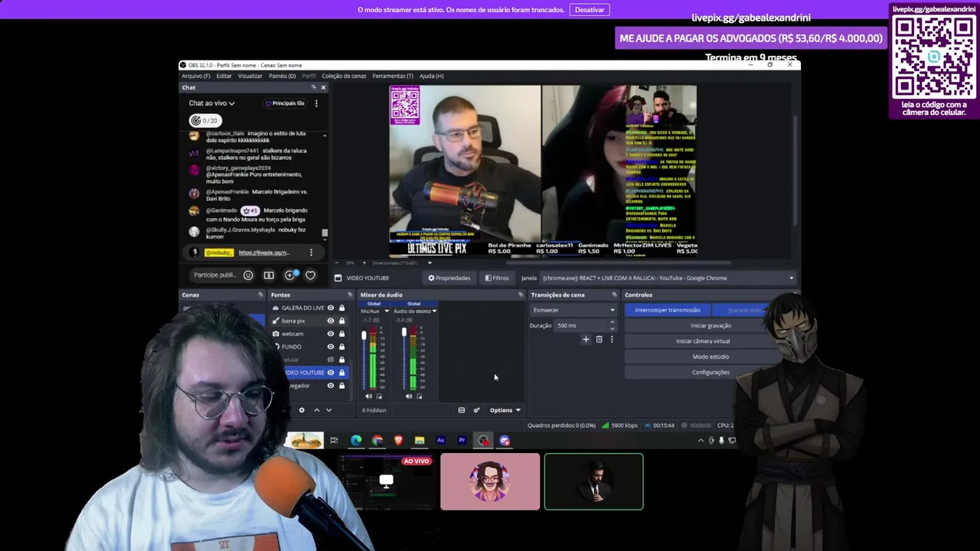Open advanced audio properties gears icon

476,410
